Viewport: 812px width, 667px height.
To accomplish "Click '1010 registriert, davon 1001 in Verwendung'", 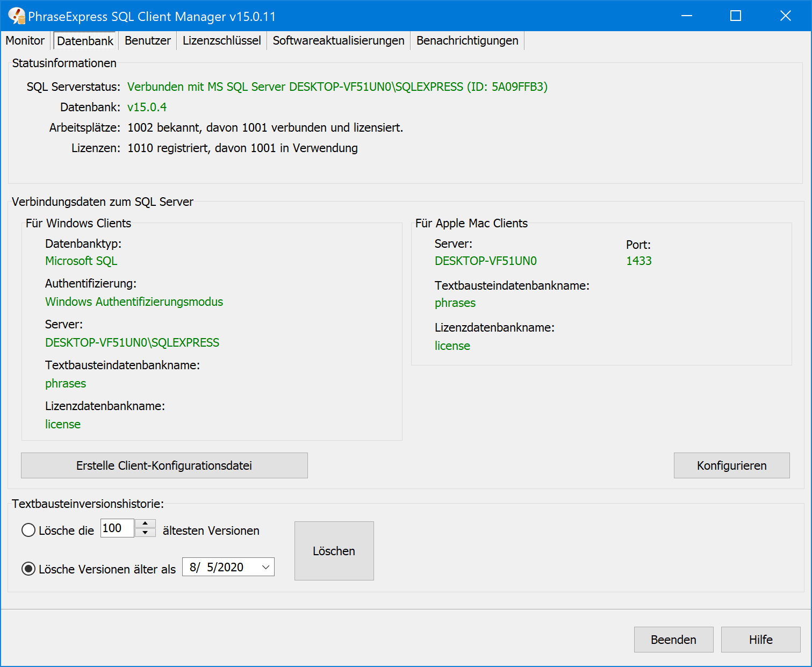I will [242, 148].
